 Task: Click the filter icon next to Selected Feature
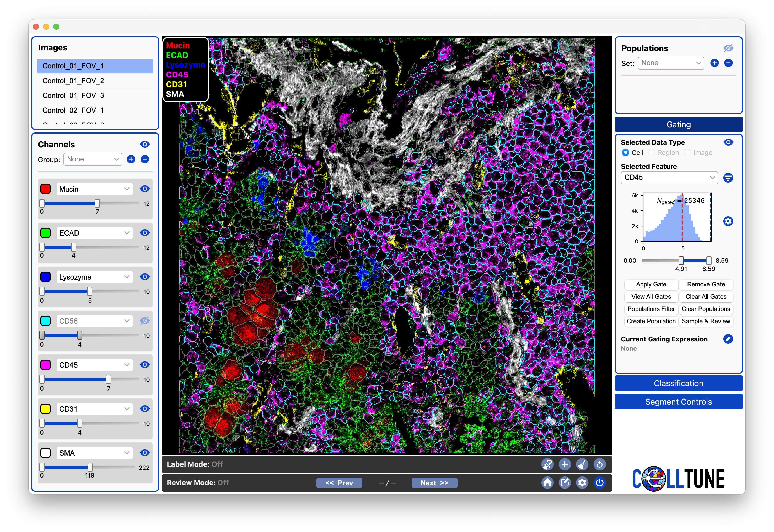pos(728,178)
